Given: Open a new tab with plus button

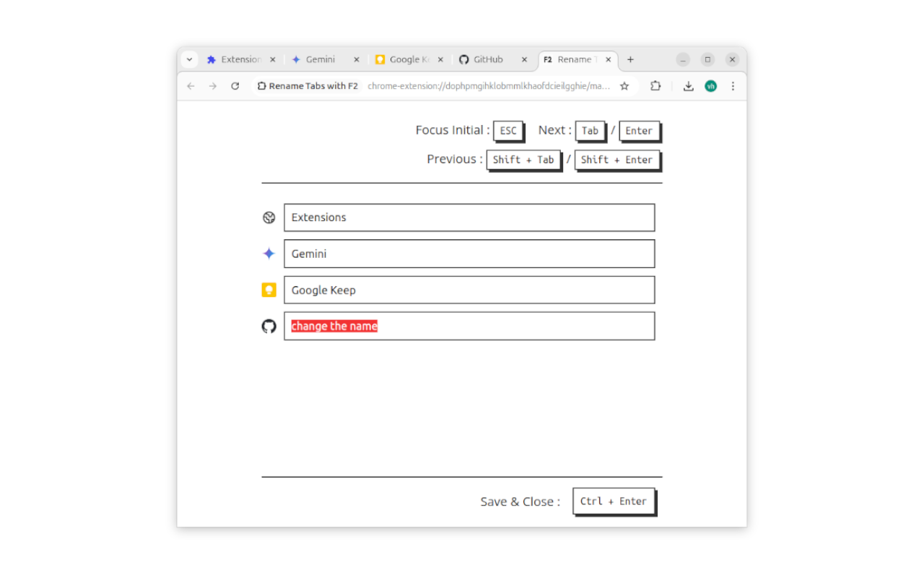Looking at the screenshot, I should 630,60.
